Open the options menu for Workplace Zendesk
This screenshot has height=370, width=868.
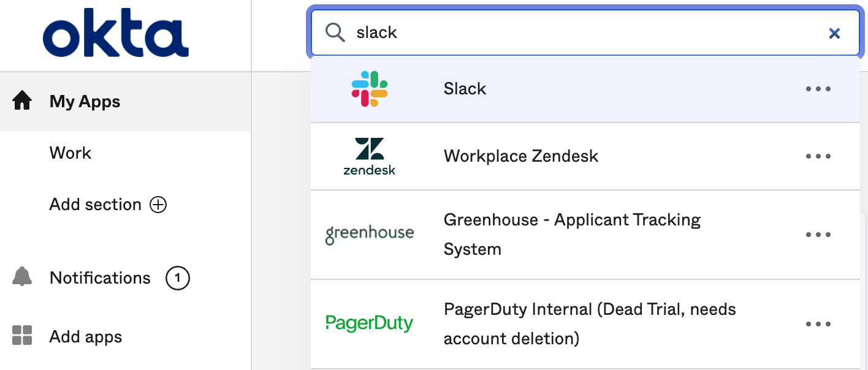(x=818, y=156)
